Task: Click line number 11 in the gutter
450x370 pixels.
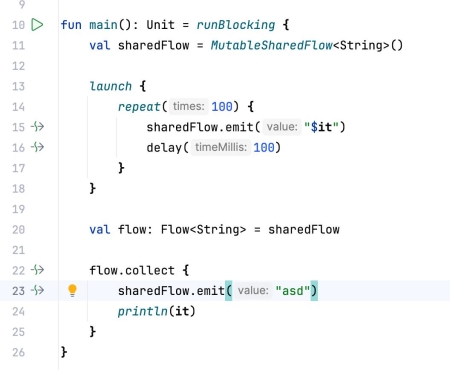Action: point(19,45)
